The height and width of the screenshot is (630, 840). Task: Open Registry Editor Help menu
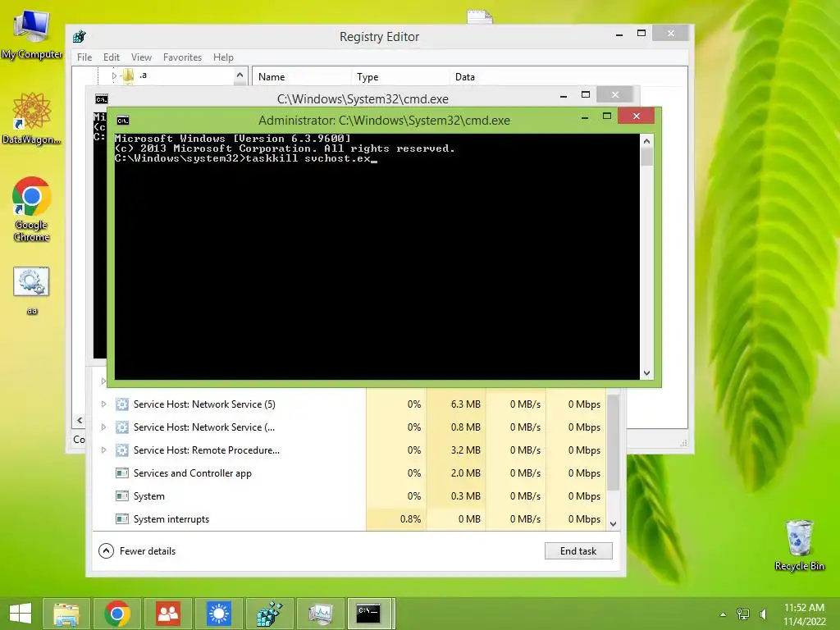click(x=223, y=57)
